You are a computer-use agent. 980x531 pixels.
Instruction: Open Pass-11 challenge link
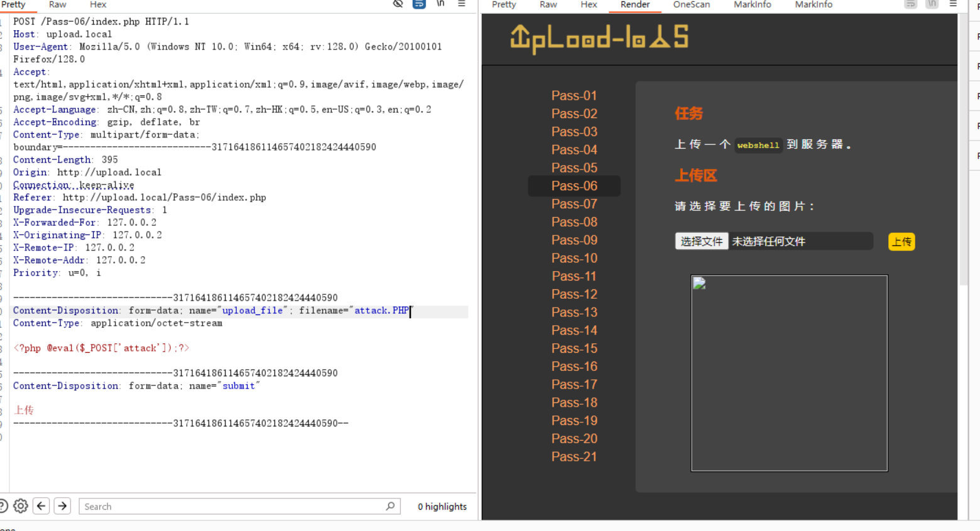[x=574, y=276]
